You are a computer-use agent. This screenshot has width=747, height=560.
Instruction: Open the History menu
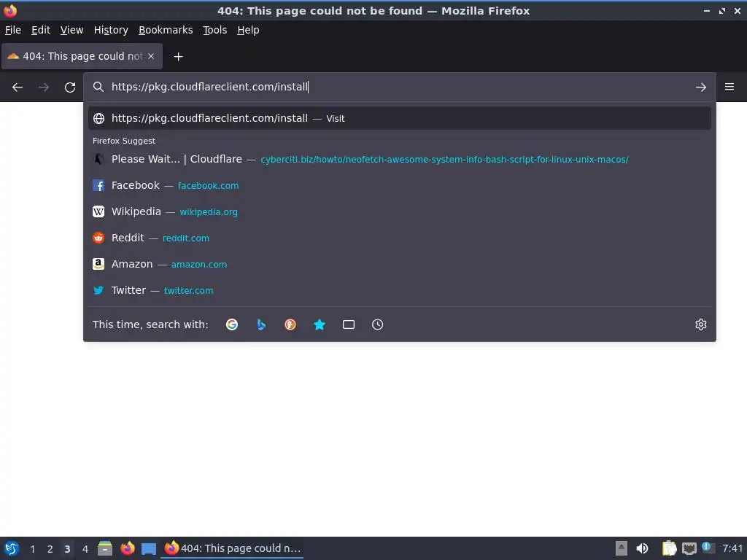click(x=111, y=30)
